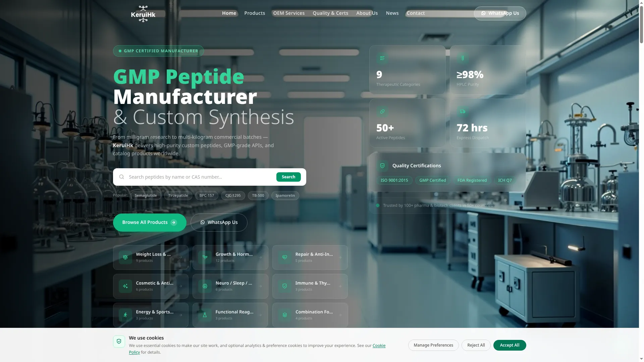This screenshot has height=362, width=644.
Task: Click the Express Dispatch truck icon
Action: coord(463,112)
